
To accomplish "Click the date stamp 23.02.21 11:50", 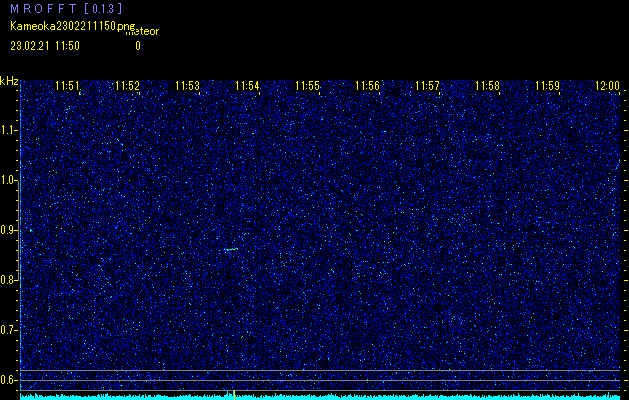I will [x=45, y=46].
